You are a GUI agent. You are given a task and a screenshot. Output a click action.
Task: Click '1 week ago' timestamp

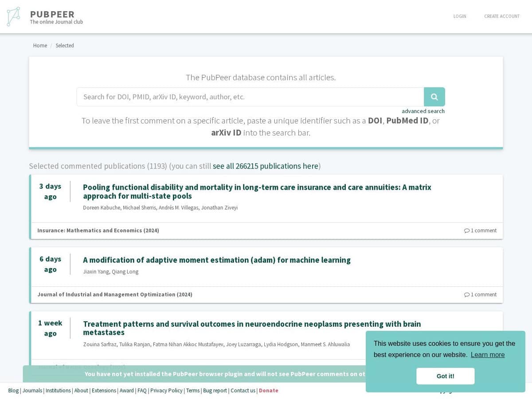pos(50,328)
